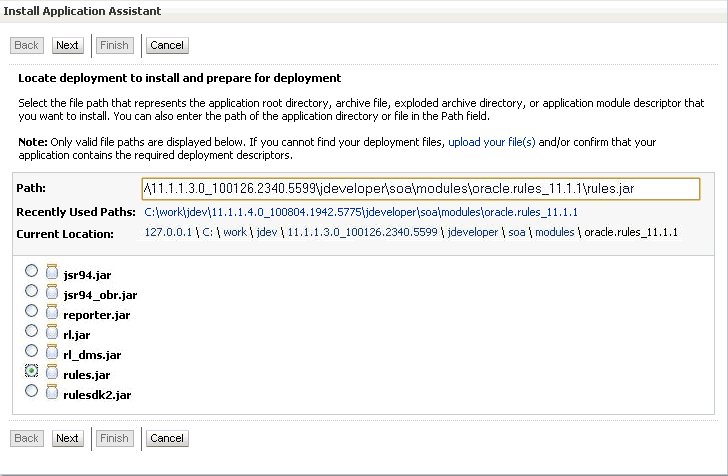
Task: Click the selected rules.jar radio button
Action: click(31, 370)
